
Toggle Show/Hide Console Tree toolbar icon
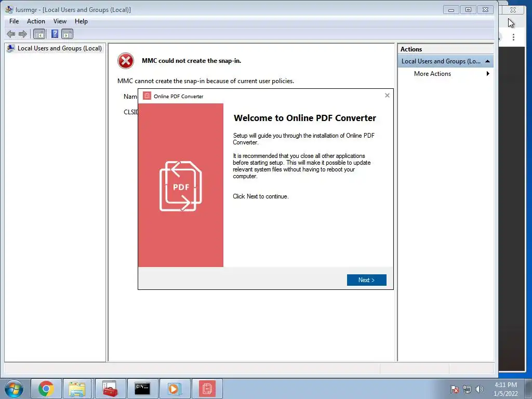tap(39, 34)
